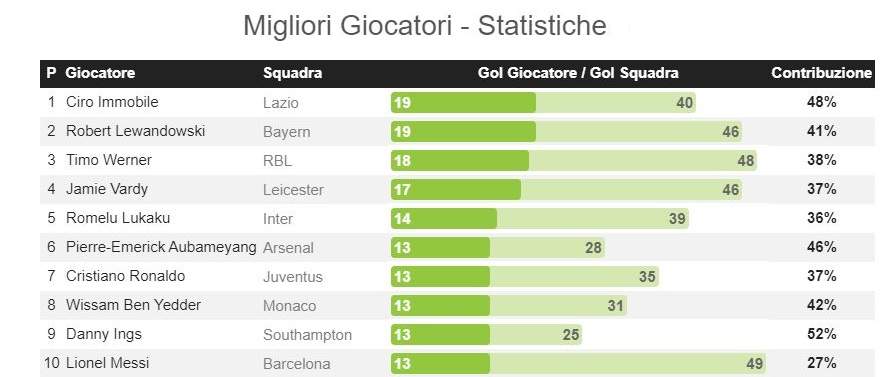Select Jamie Vardy's name
Image resolution: width=884 pixels, height=377 pixels.
[107, 189]
